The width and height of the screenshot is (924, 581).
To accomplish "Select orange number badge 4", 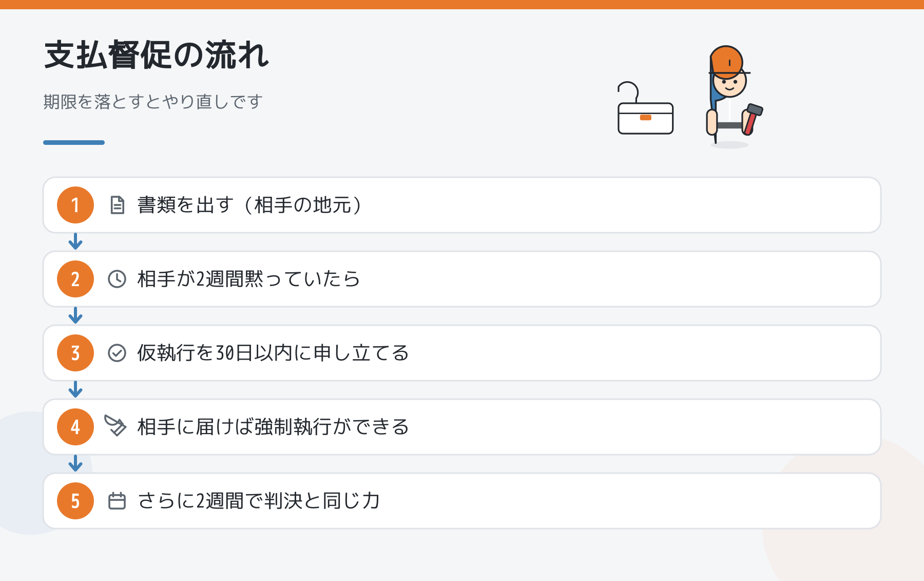I will pos(75,427).
